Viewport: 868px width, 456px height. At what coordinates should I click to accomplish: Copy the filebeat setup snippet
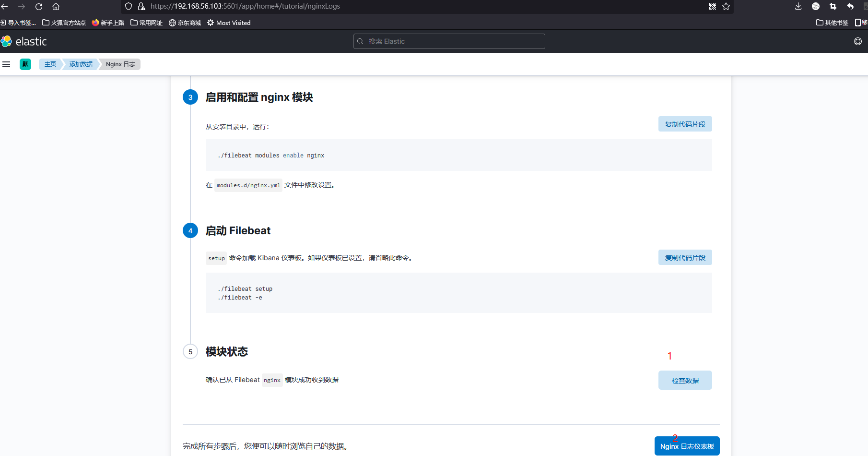685,257
